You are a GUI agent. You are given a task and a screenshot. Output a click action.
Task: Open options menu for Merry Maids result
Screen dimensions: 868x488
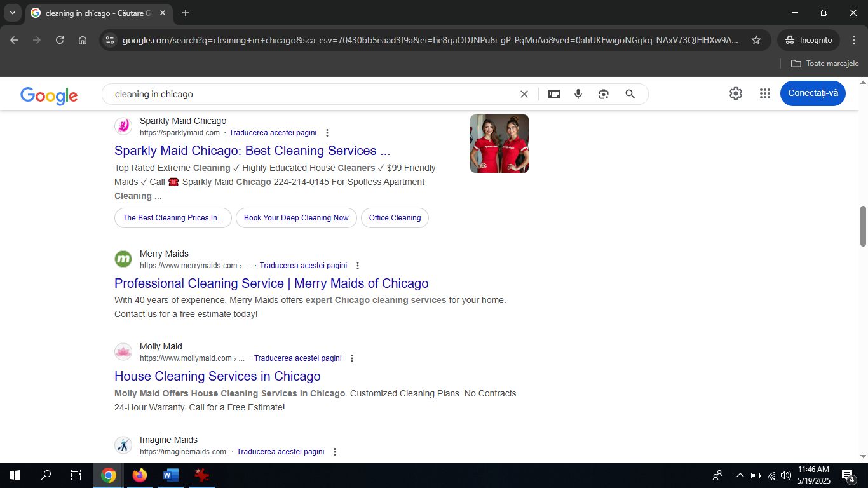357,265
